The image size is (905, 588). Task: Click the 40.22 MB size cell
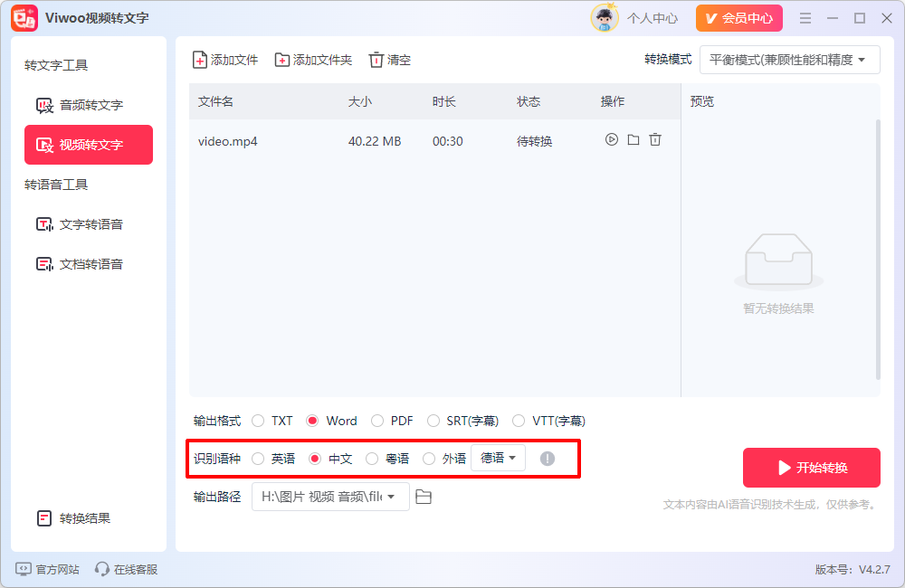click(375, 141)
